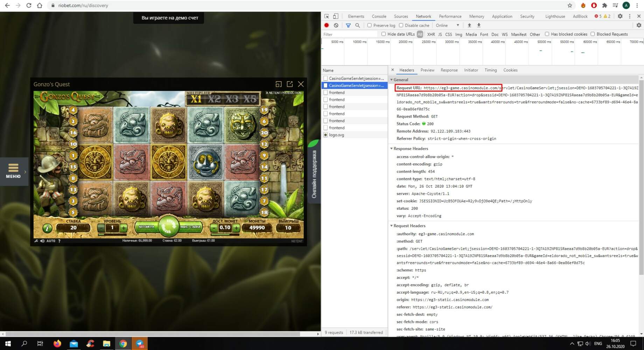Toggle device toolbar icon
This screenshot has width=644, height=350.
click(x=336, y=16)
